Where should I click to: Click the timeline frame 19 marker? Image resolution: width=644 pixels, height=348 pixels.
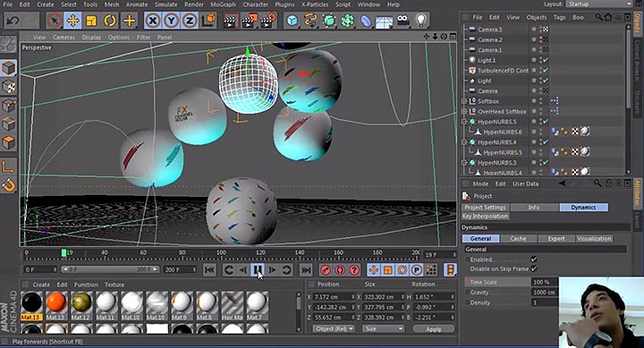64,253
